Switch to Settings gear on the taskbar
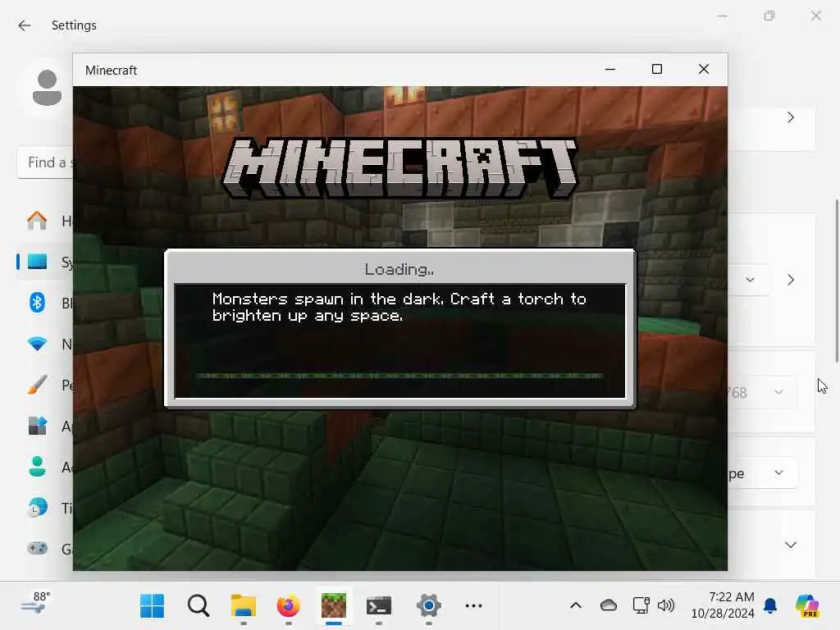840x630 pixels. (x=428, y=606)
